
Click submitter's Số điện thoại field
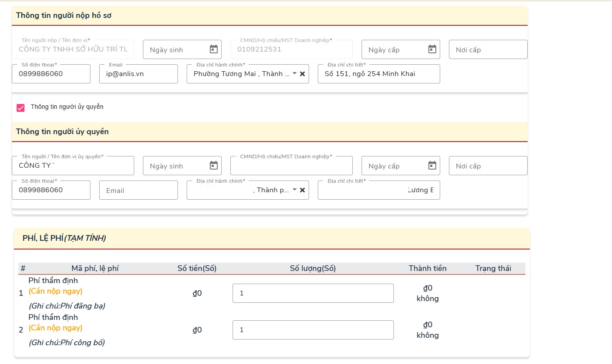(x=51, y=74)
